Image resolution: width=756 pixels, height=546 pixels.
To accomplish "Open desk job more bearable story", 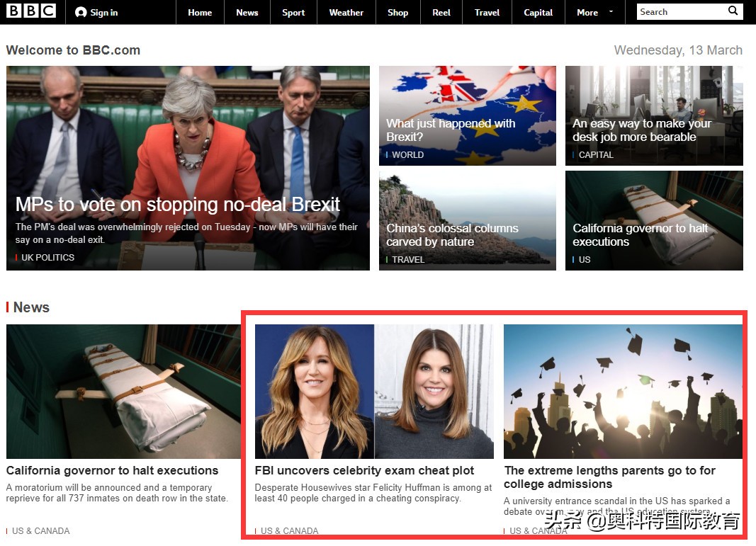I will point(641,130).
